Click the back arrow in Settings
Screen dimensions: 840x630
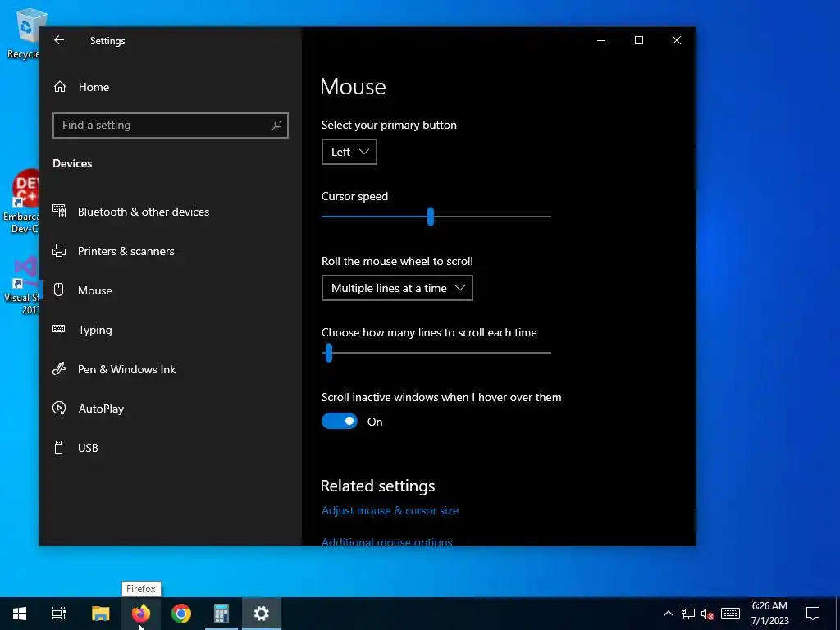pyautogui.click(x=59, y=40)
